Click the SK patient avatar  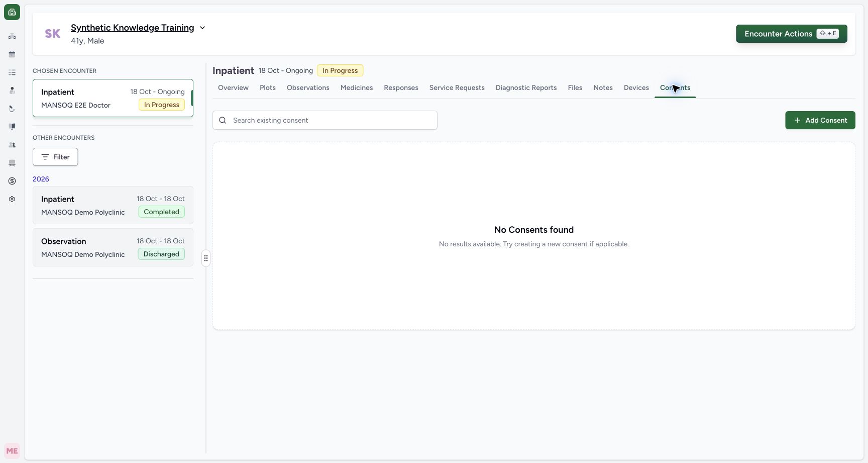pos(53,34)
